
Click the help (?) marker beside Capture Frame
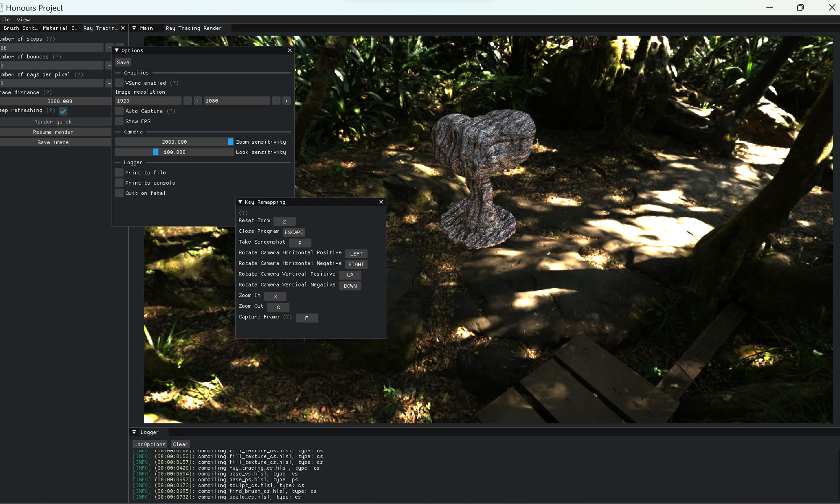(x=287, y=317)
